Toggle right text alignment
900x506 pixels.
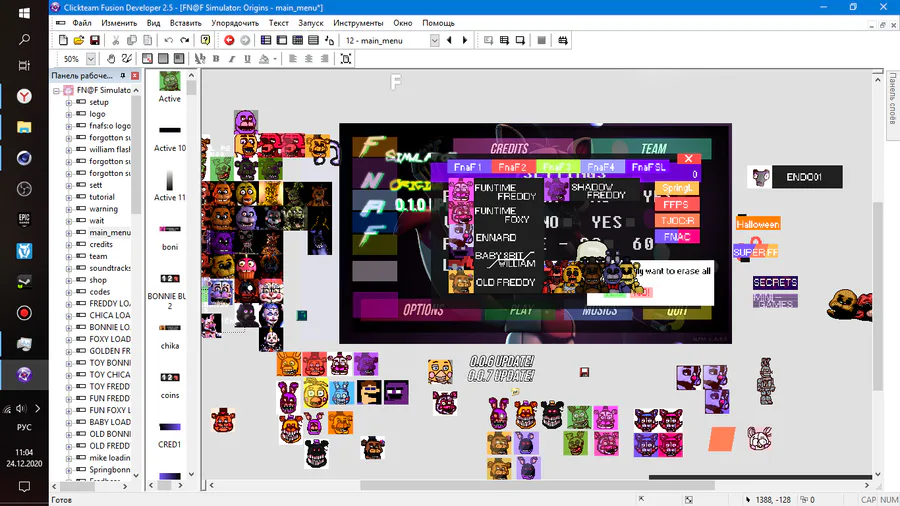[x=324, y=59]
